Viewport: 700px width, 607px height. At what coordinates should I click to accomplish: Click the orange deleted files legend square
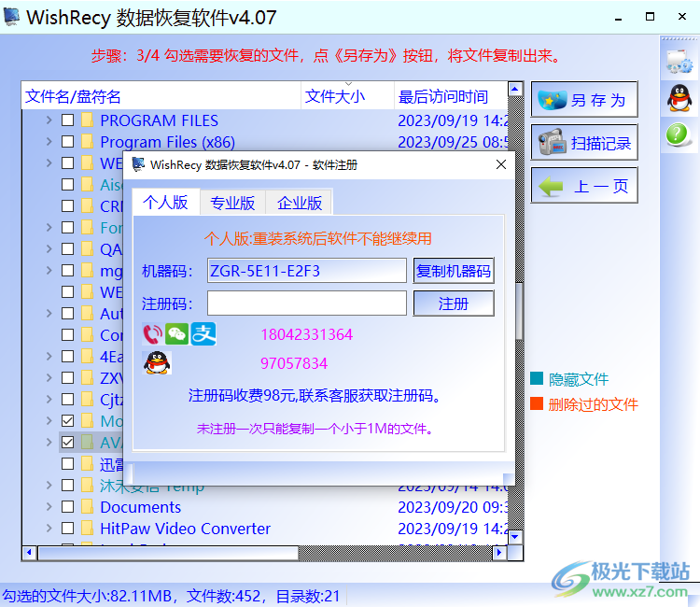(537, 403)
